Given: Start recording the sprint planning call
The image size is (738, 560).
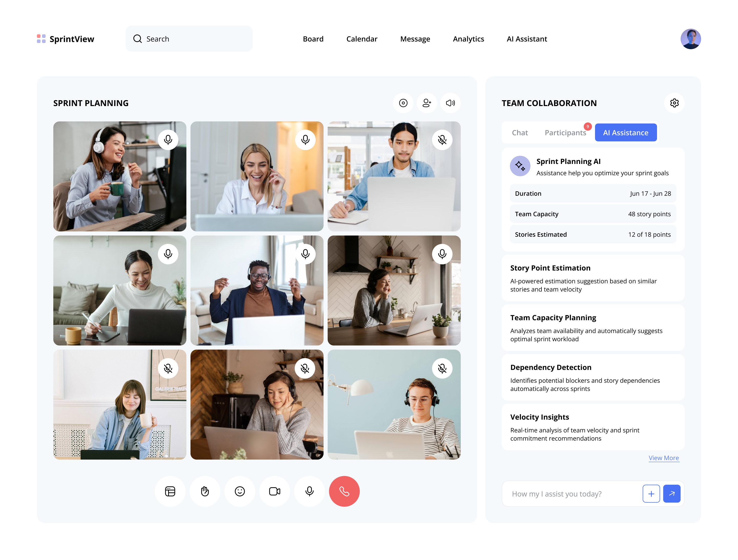Looking at the screenshot, I should point(403,103).
